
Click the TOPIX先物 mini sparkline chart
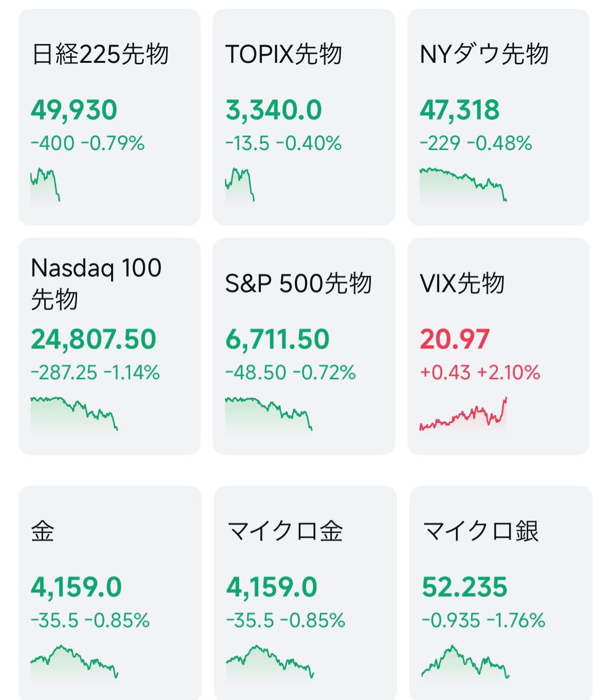(240, 185)
